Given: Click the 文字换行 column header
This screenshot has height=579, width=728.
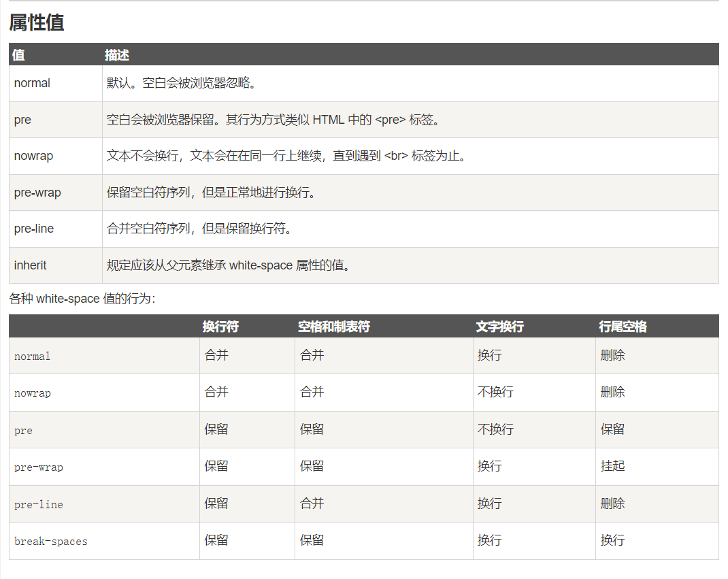Looking at the screenshot, I should pyautogui.click(x=500, y=327).
